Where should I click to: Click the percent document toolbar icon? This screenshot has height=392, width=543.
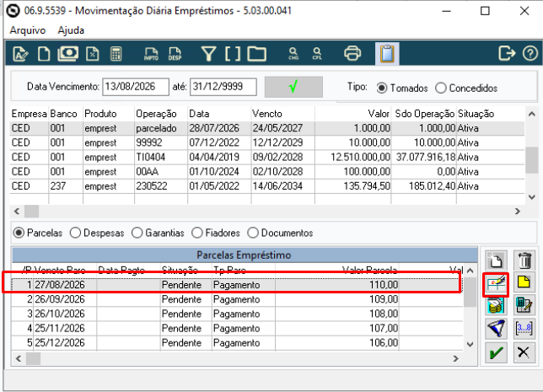[x=93, y=54]
